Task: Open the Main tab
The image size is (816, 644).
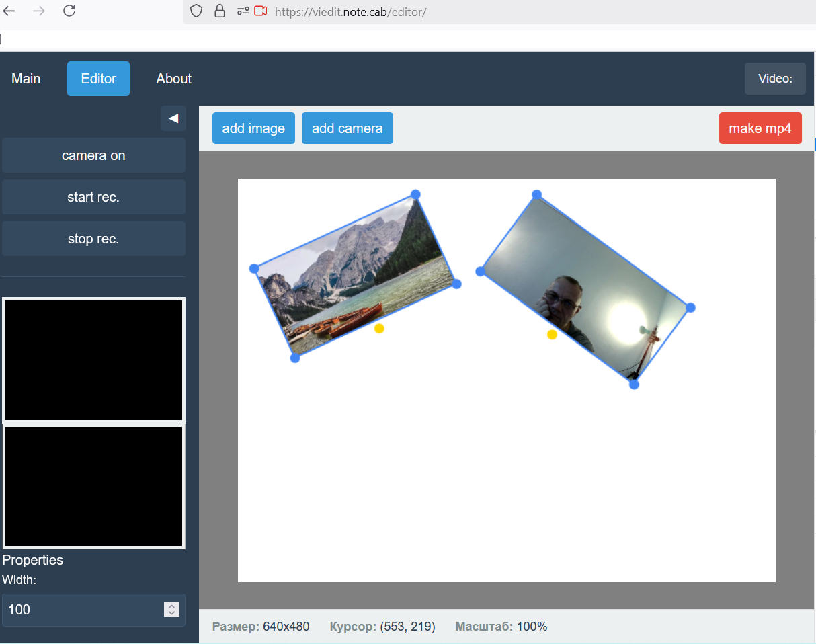Action: pyautogui.click(x=26, y=79)
